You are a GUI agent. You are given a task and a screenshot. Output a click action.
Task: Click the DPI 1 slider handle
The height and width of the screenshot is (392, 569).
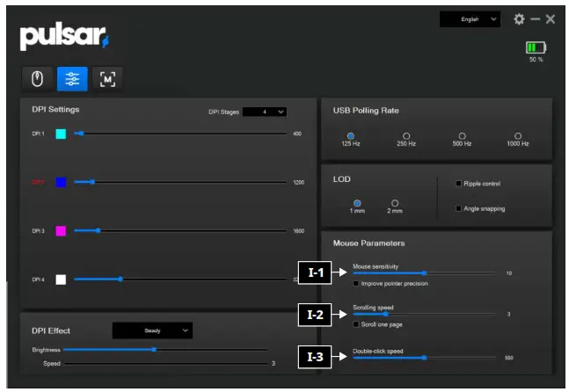[81, 134]
